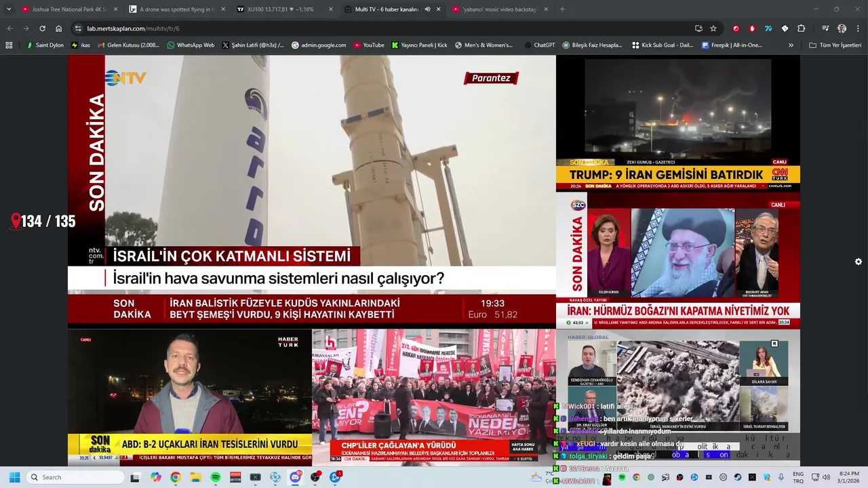Click the install app icon in address bar
The image size is (868, 488).
point(698,28)
